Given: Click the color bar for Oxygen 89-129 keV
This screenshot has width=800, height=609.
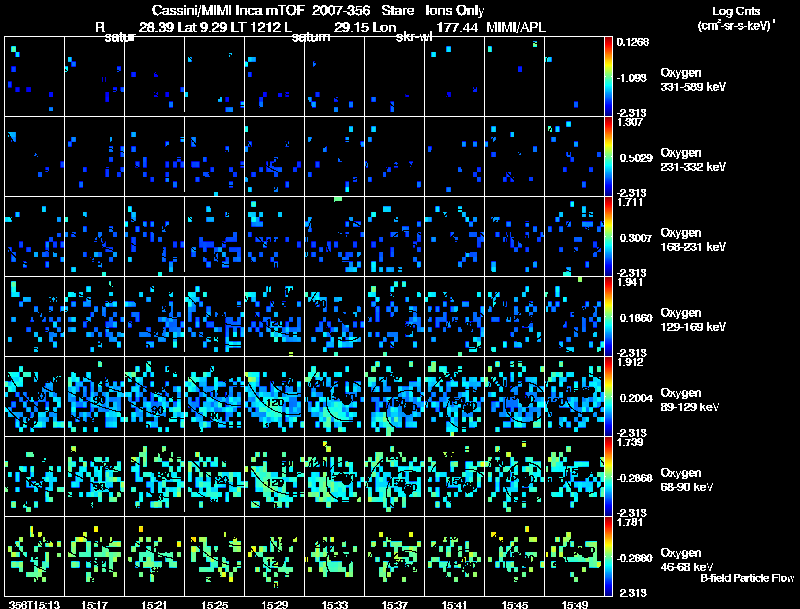Looking at the screenshot, I should [610, 396].
